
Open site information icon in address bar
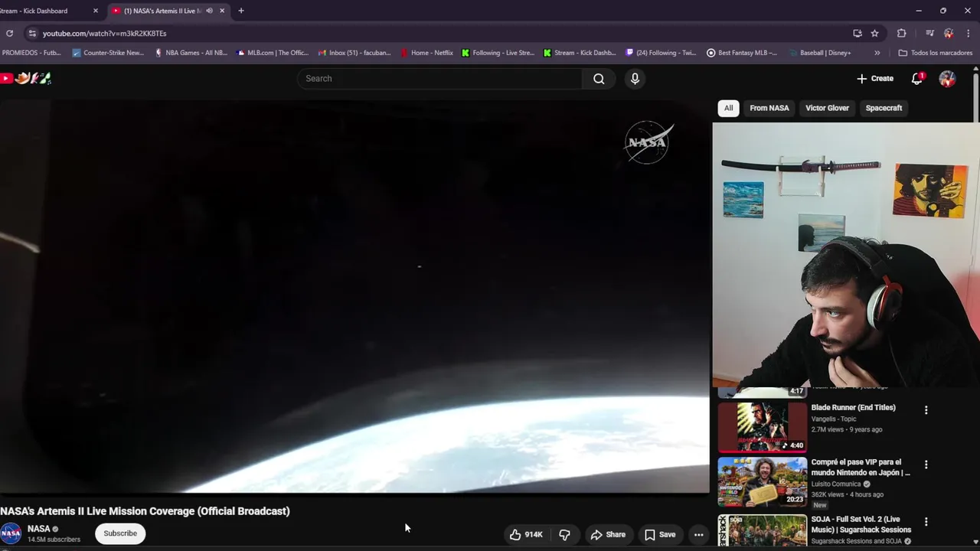[x=31, y=33]
